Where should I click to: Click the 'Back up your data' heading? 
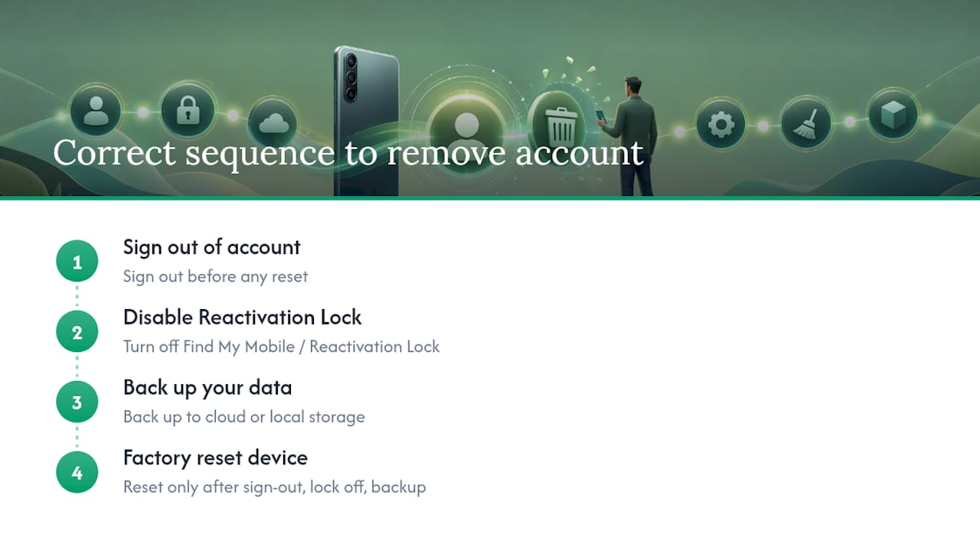[x=207, y=388]
